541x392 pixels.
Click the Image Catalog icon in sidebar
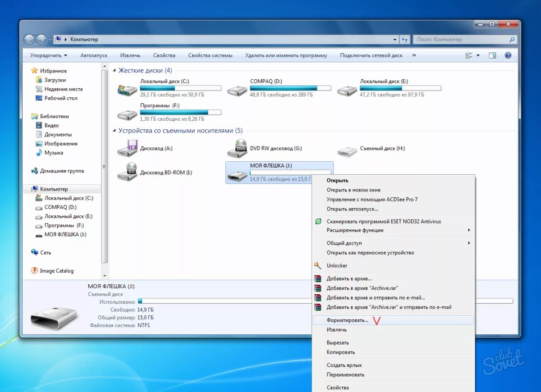click(x=35, y=271)
